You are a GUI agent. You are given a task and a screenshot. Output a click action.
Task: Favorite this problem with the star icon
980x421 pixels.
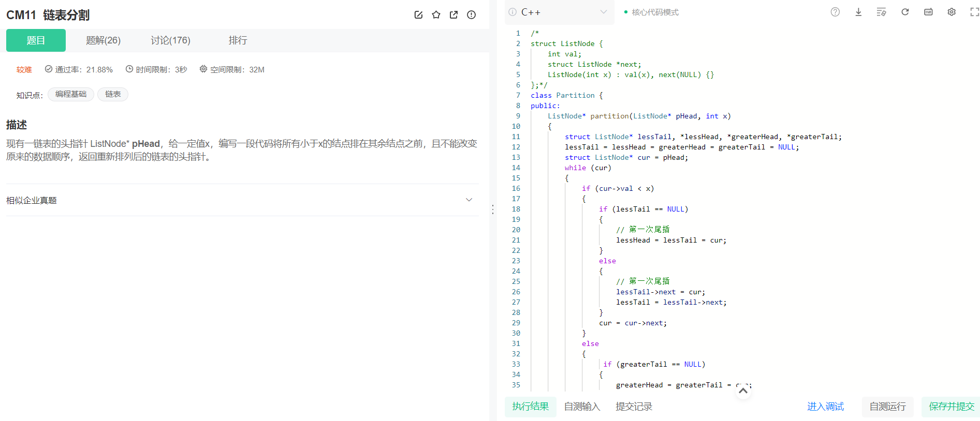click(x=436, y=15)
